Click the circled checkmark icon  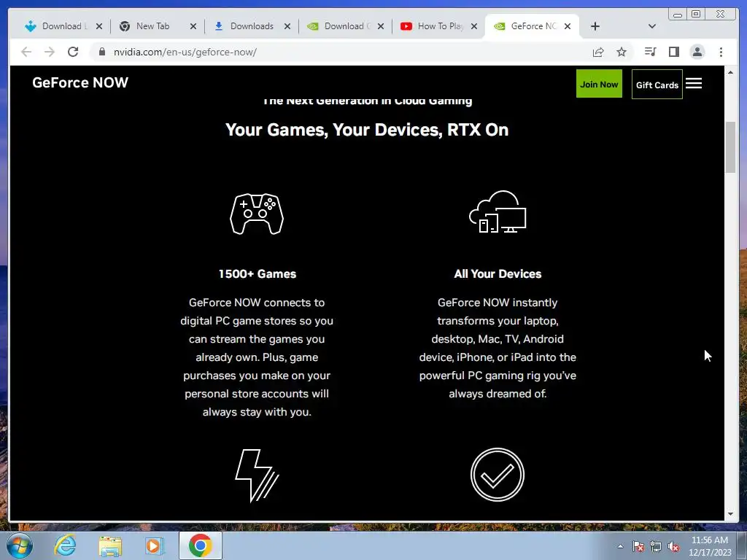pos(498,474)
